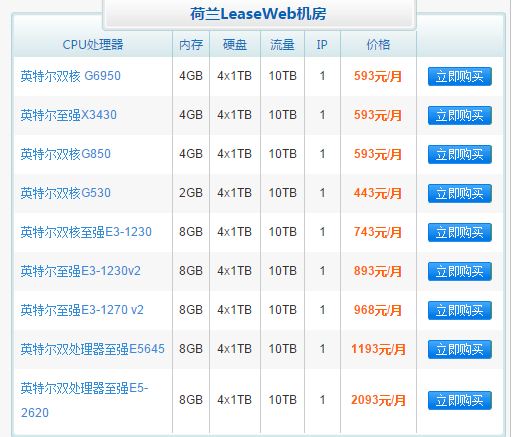
Task: Purchase the G530 443元/月 plan
Action: (x=460, y=193)
